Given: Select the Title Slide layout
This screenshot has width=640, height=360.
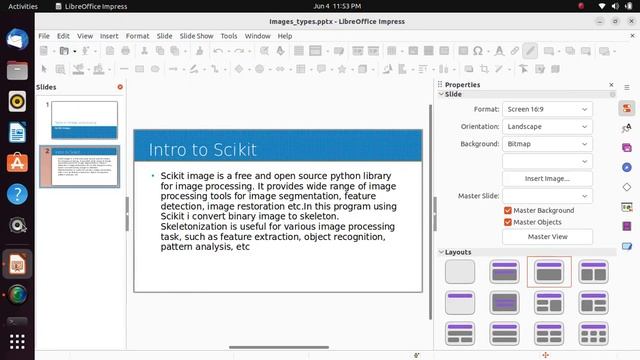Looking at the screenshot, I should (x=504, y=272).
